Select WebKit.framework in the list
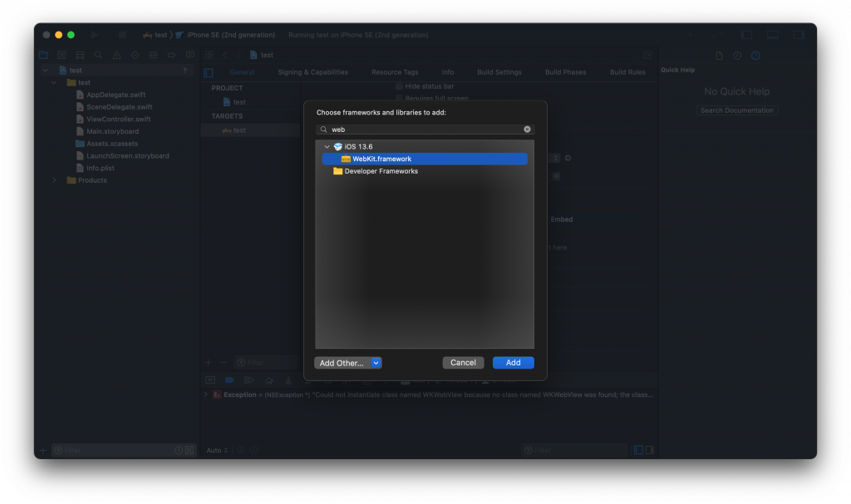851x504 pixels. pos(425,159)
